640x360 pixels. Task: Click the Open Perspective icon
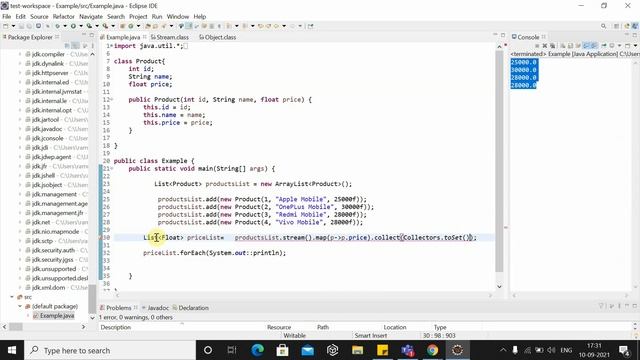tap(616, 26)
